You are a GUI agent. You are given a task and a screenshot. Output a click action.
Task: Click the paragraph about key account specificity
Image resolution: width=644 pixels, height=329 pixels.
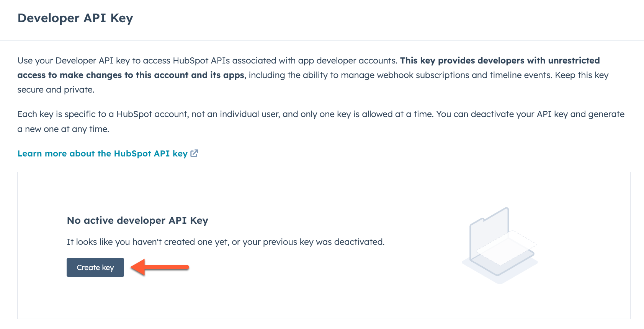(191, 114)
